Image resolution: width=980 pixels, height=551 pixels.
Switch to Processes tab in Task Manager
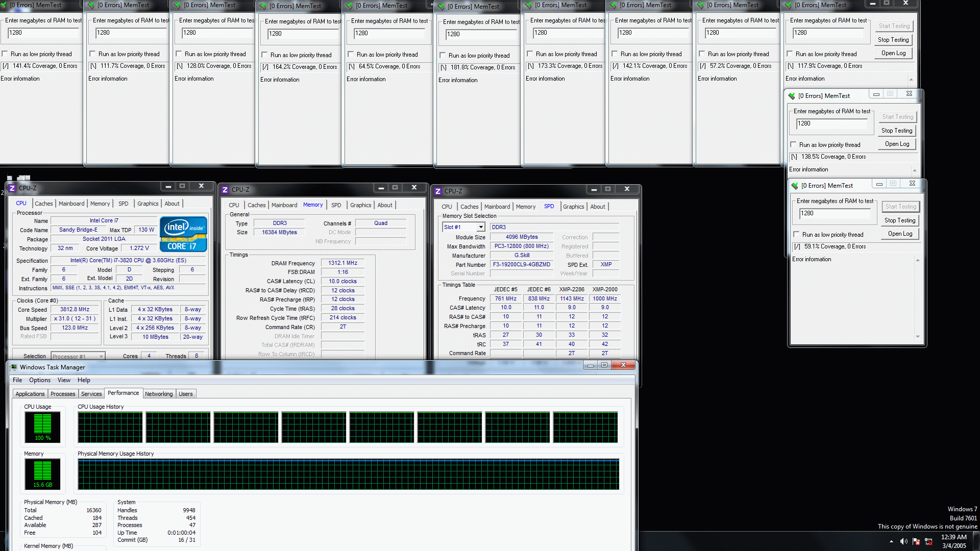click(63, 394)
